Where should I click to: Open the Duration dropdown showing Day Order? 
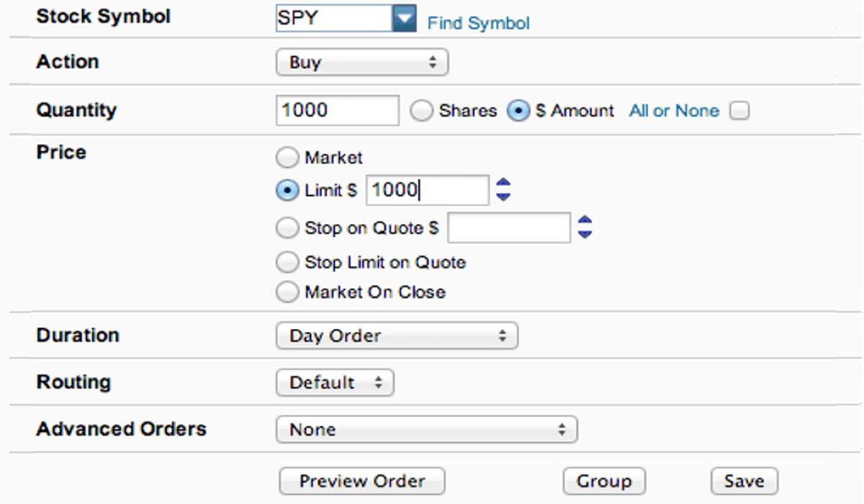point(396,336)
